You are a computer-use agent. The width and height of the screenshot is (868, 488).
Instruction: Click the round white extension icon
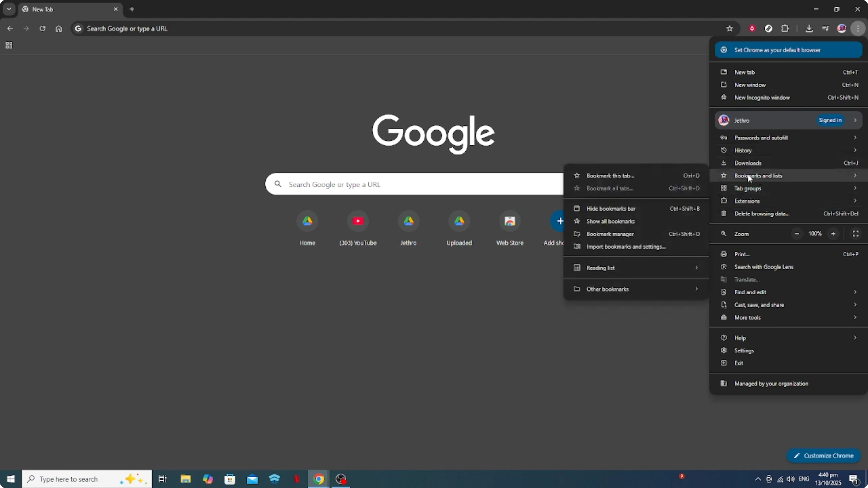[x=769, y=29]
